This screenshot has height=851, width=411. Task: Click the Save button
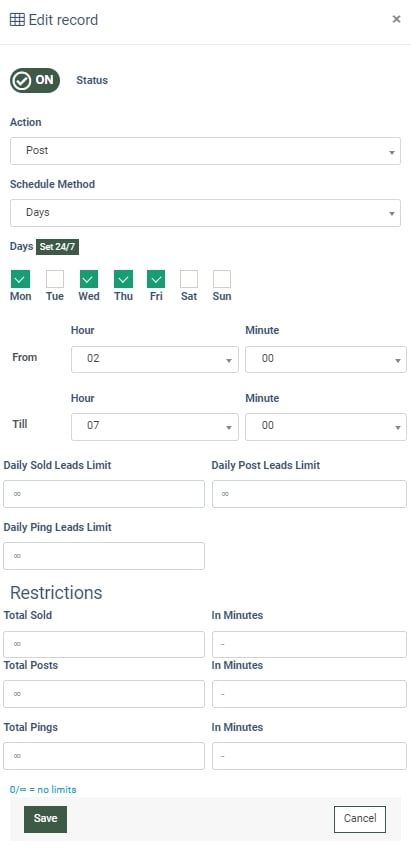[45, 819]
